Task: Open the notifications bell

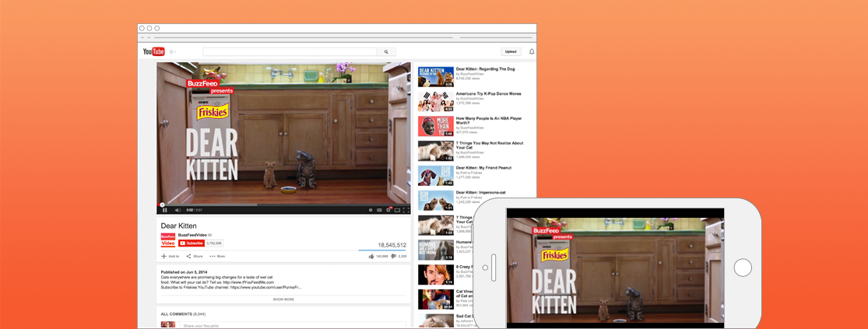Action: pyautogui.click(x=532, y=52)
